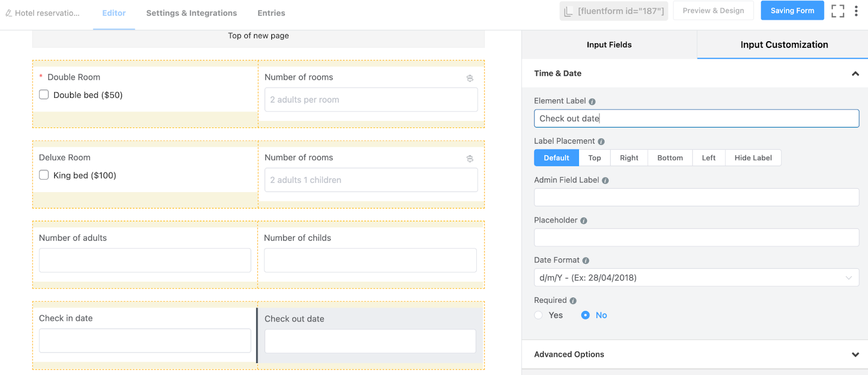Click the Label Placement info icon
The height and width of the screenshot is (375, 868).
tap(601, 142)
